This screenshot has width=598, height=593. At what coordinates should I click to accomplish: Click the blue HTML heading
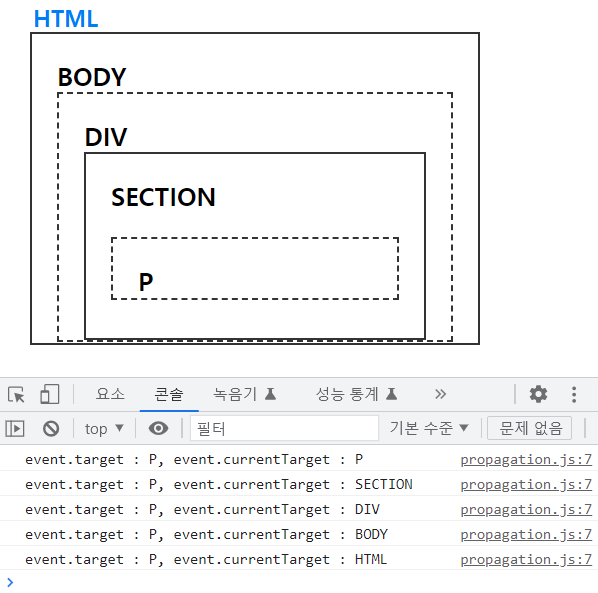66,18
